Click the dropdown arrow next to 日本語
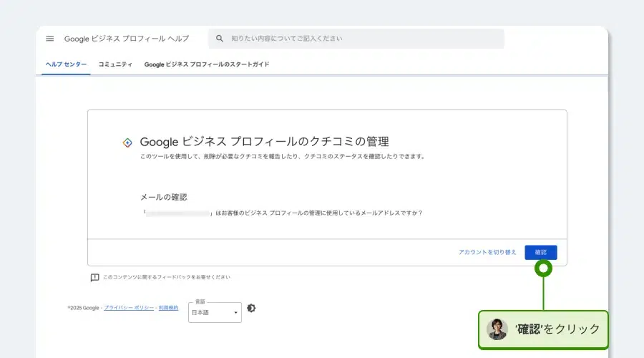This screenshot has width=644, height=358. pos(235,314)
